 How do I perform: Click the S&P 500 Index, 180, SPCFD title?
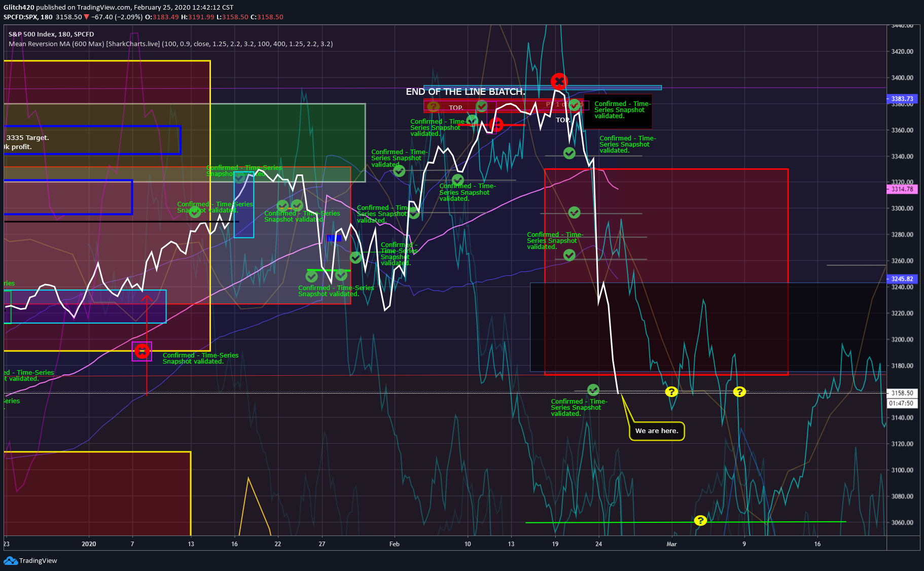click(51, 34)
